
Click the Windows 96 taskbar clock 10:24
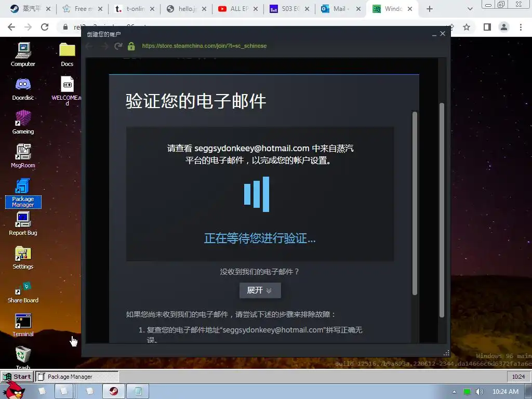click(x=518, y=377)
